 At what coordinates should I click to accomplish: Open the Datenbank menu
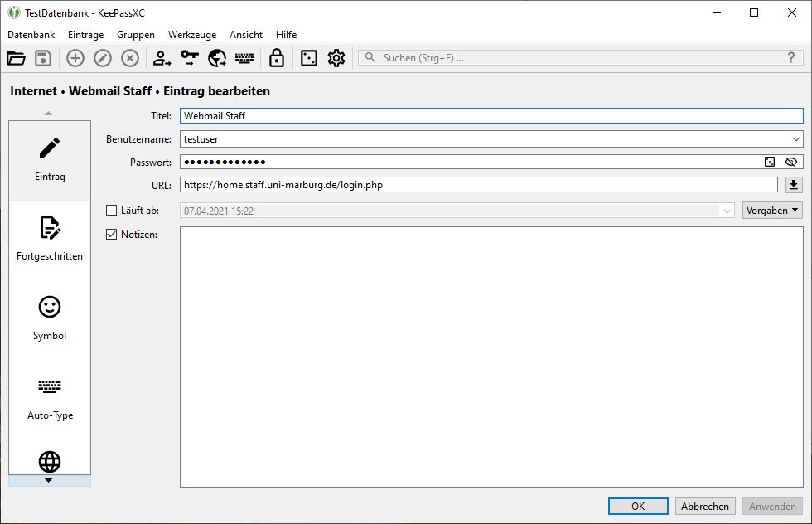pyautogui.click(x=31, y=35)
